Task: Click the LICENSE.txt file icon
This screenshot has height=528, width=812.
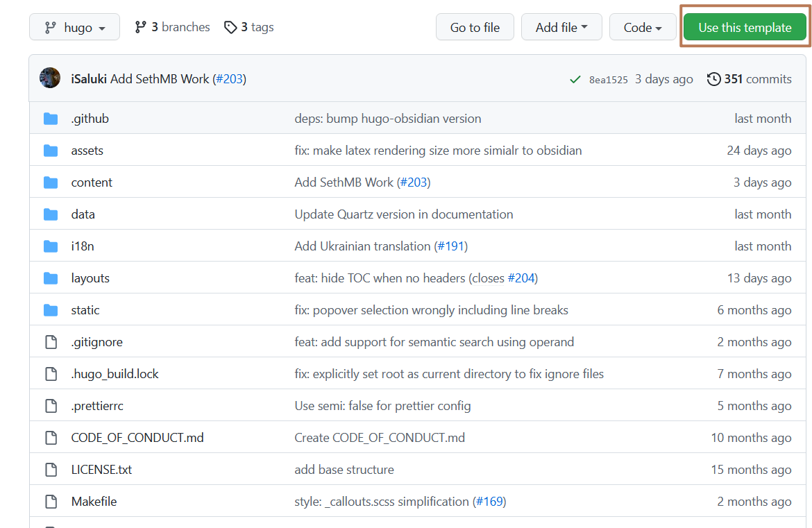Action: click(51, 470)
